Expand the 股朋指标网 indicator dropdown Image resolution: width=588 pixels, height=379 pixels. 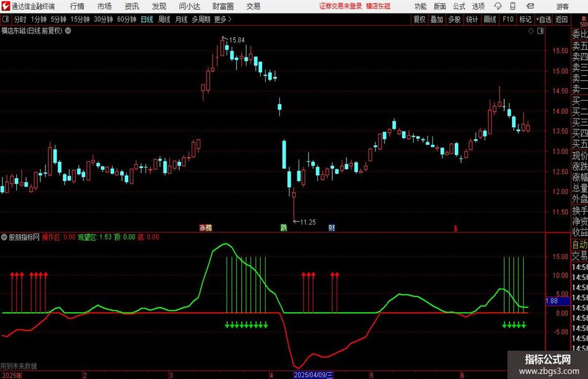(4, 237)
